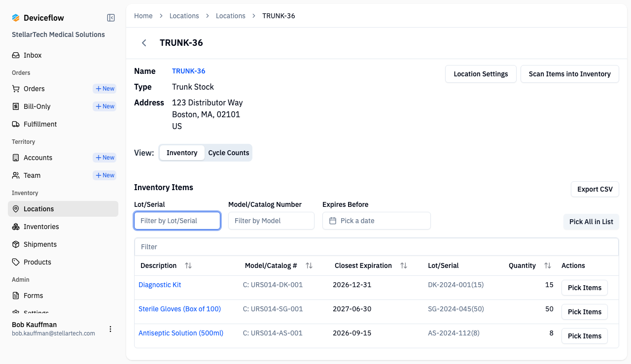Switch to Cycle Counts view tab
631x364 pixels.
tap(229, 153)
